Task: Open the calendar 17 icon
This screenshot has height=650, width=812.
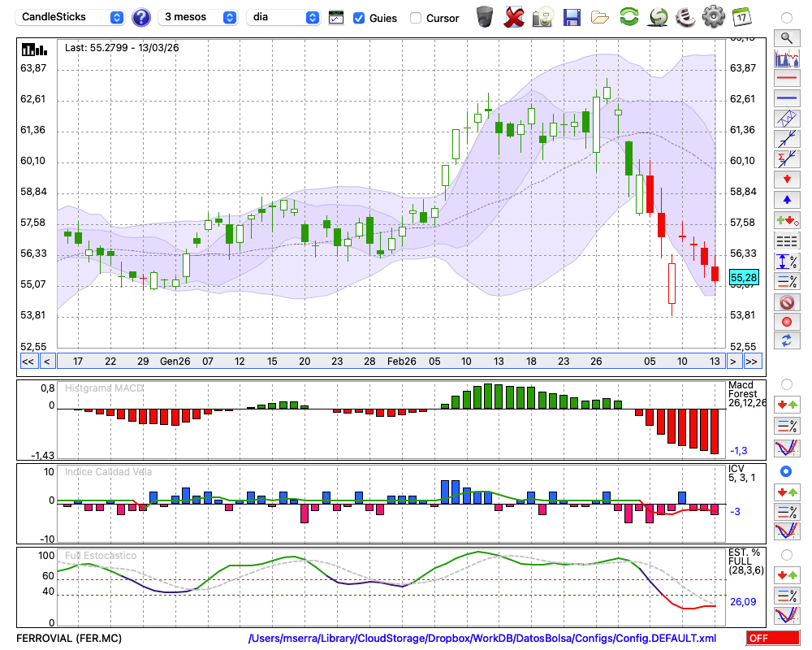Action: (741, 17)
